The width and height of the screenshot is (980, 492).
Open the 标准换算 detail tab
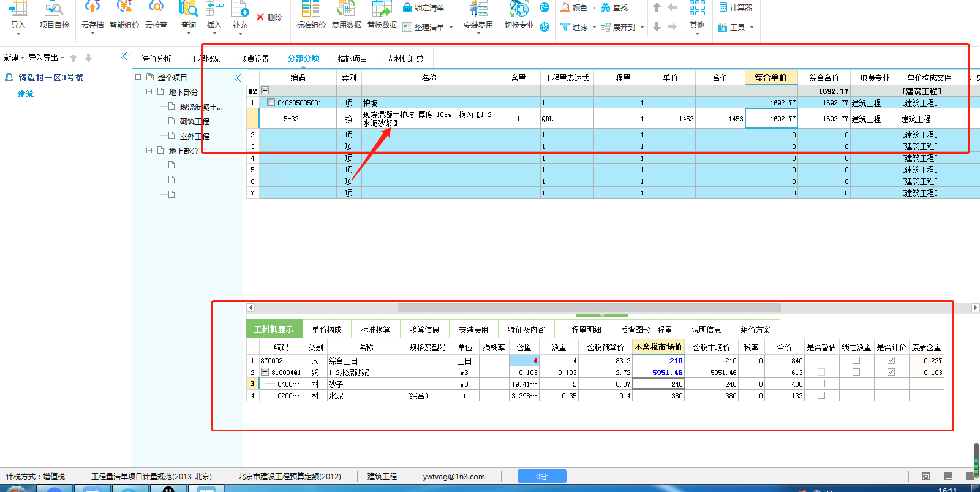375,330
